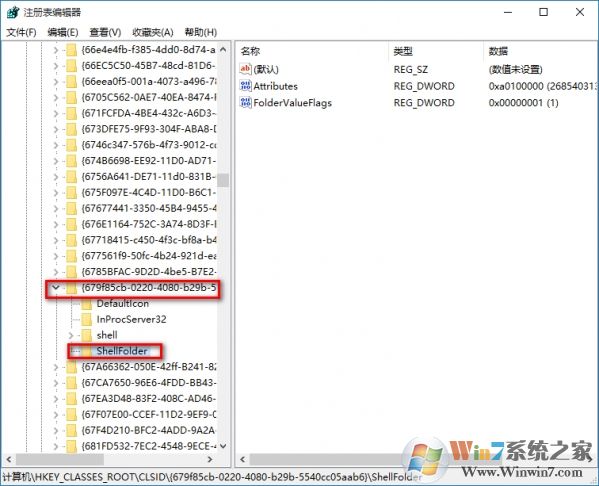Click the registry path in status bar
Viewport: 599px width, 486px height.
pos(212,477)
